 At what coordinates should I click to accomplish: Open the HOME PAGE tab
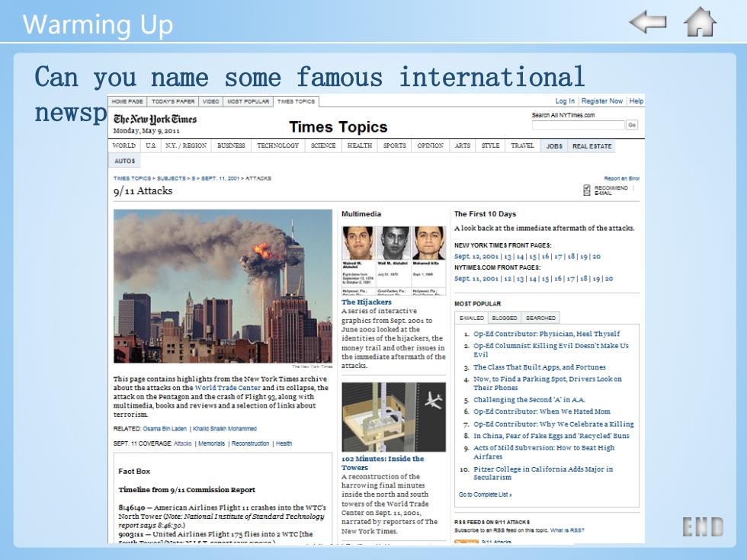(127, 101)
